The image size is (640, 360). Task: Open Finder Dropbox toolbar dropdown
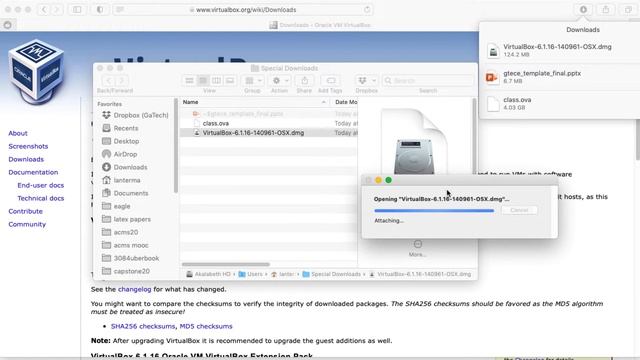coord(366,80)
